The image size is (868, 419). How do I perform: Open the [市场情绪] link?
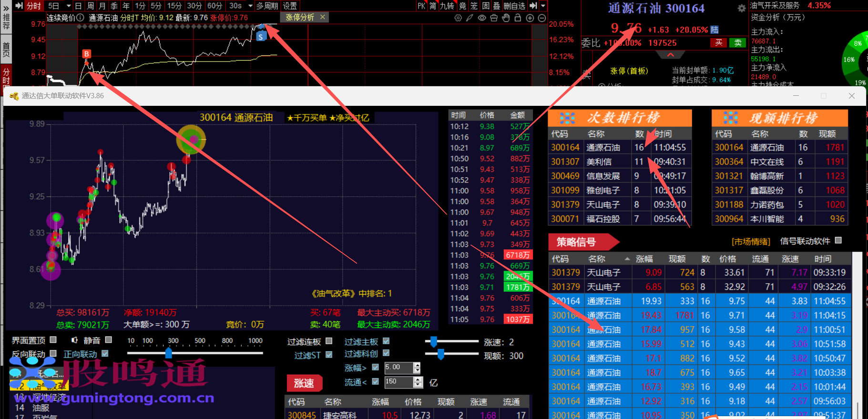click(x=751, y=242)
